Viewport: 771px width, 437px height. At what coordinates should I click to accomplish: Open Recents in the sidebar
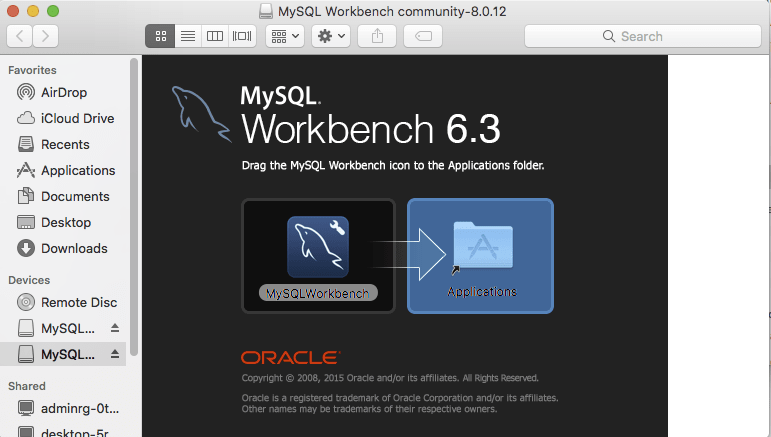(x=63, y=145)
